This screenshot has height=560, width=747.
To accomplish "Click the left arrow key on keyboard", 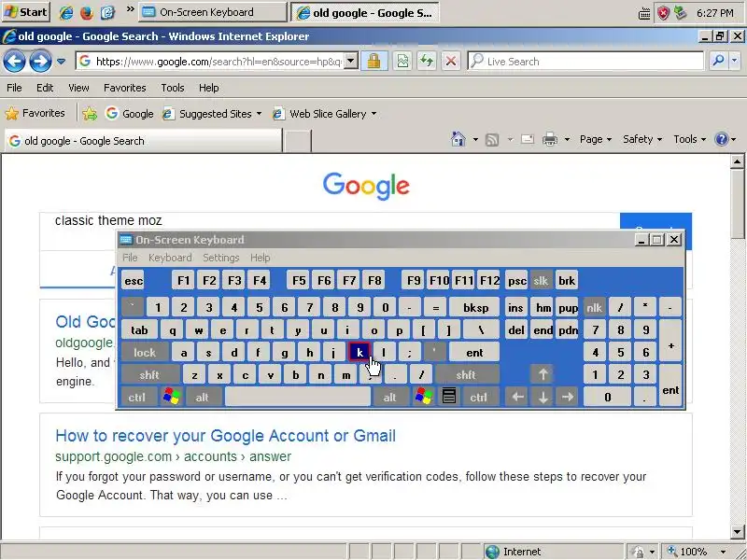I will click(x=517, y=398).
